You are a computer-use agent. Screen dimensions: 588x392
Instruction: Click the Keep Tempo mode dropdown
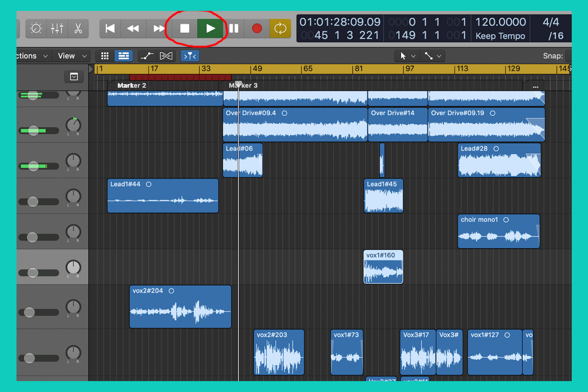[500, 36]
